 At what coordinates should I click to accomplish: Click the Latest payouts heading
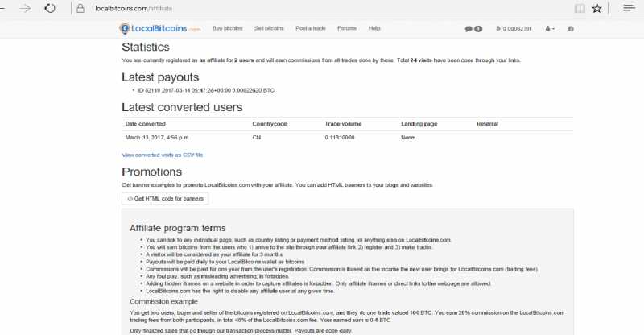160,77
